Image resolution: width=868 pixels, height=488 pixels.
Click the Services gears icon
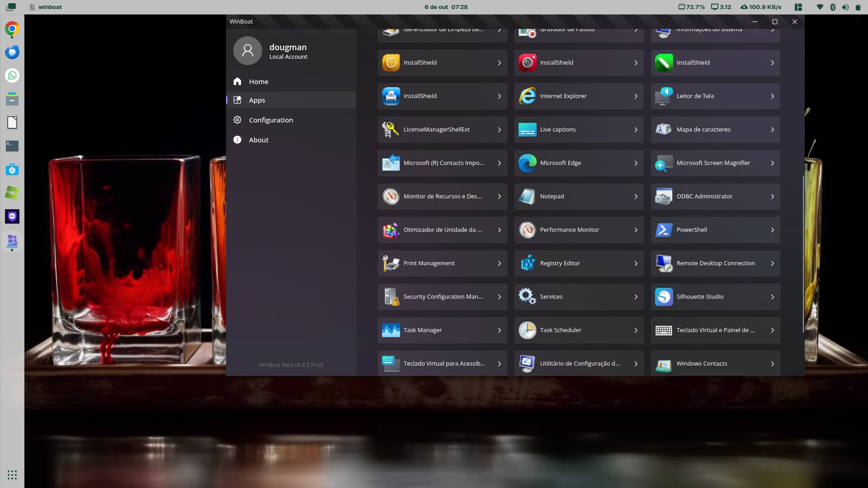pos(527,297)
